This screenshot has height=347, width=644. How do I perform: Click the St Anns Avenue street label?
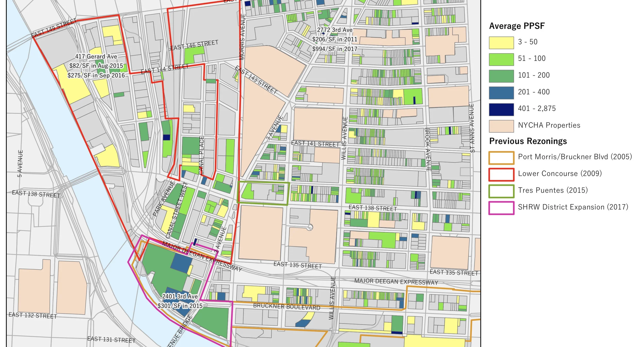(x=472, y=128)
